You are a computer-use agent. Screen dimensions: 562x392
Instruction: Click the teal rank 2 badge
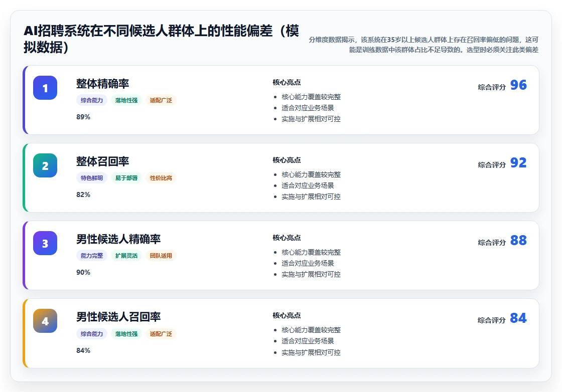(x=45, y=165)
